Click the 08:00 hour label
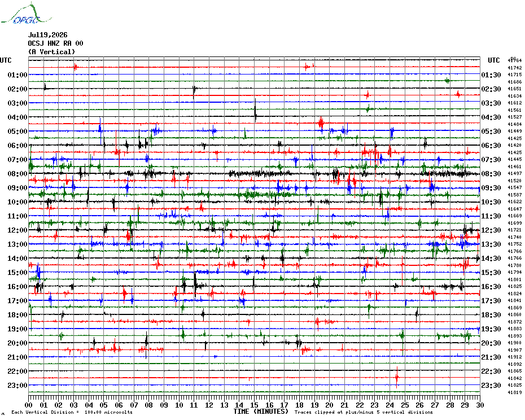The image size is (525, 420). [17, 173]
